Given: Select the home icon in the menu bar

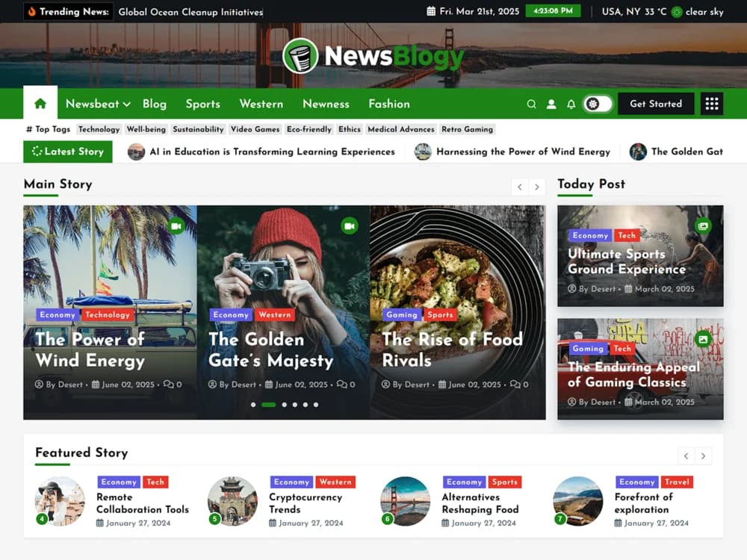Looking at the screenshot, I should (x=40, y=104).
